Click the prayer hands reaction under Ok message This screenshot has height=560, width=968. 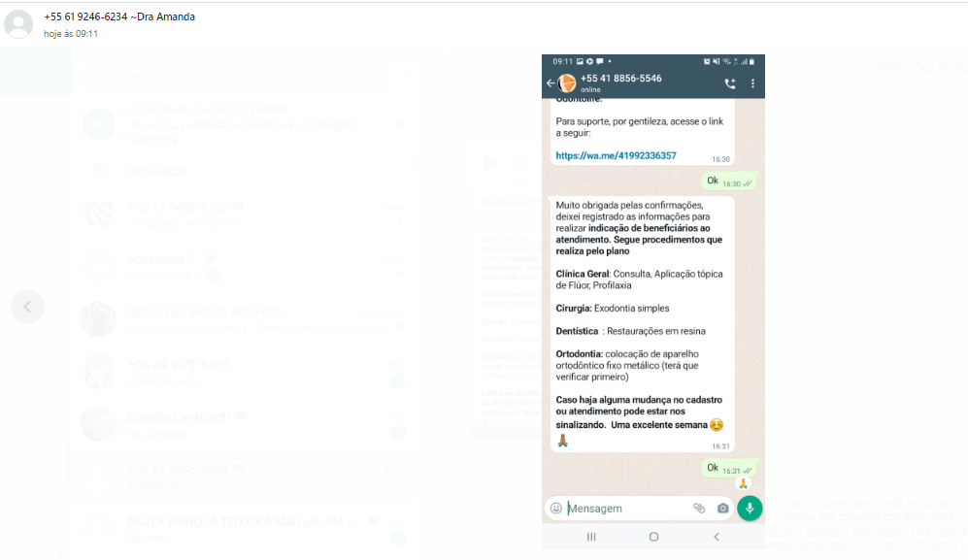[744, 484]
